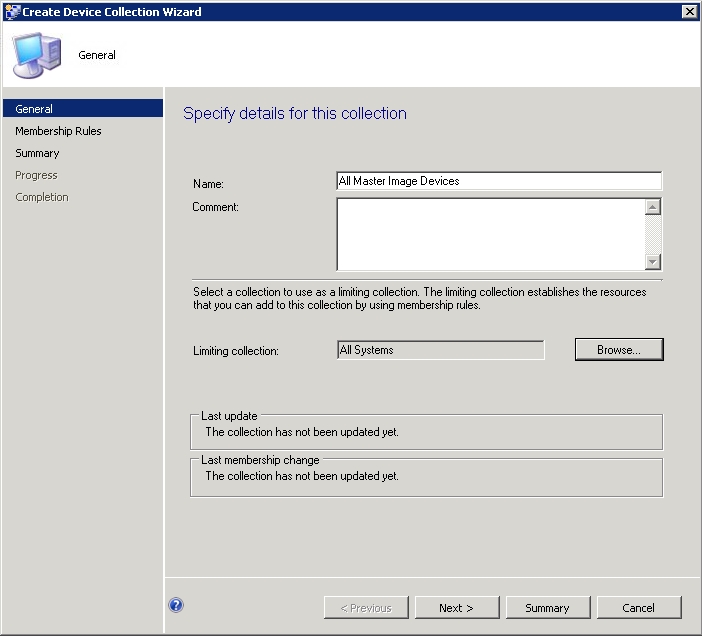
Task: Close the Create Device Collection Wizard window
Action: point(689,12)
